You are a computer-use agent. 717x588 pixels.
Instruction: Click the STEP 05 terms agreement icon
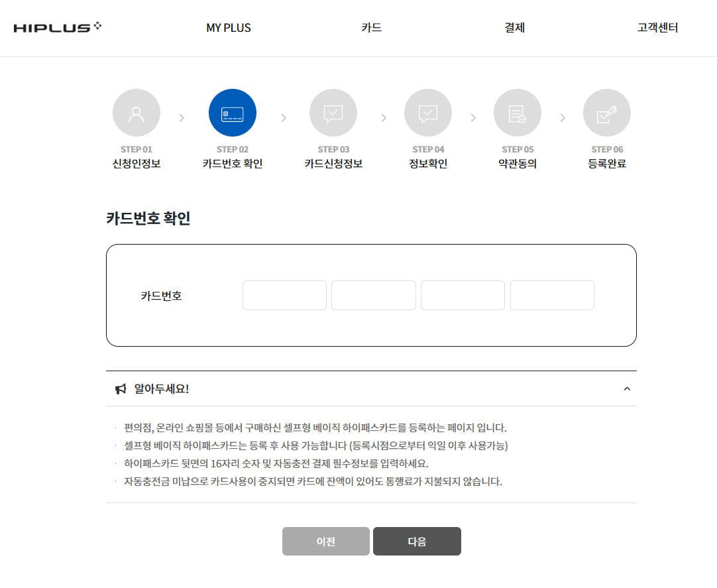tap(518, 113)
